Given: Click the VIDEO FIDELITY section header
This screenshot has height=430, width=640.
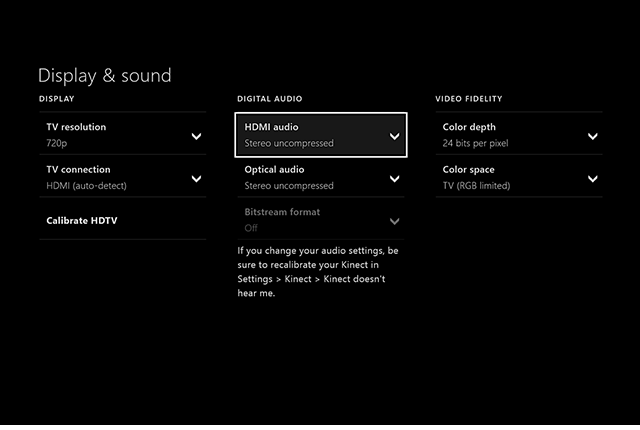Looking at the screenshot, I should coord(468,99).
